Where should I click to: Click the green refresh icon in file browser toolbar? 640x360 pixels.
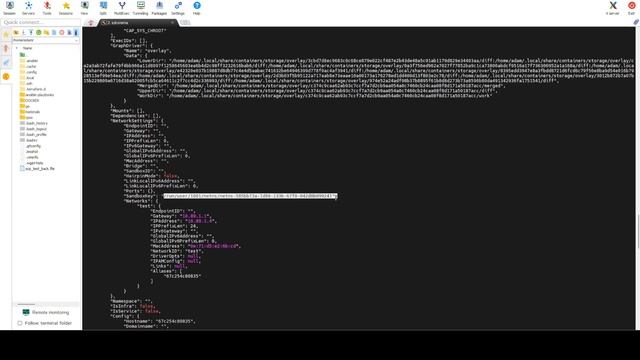click(39, 32)
